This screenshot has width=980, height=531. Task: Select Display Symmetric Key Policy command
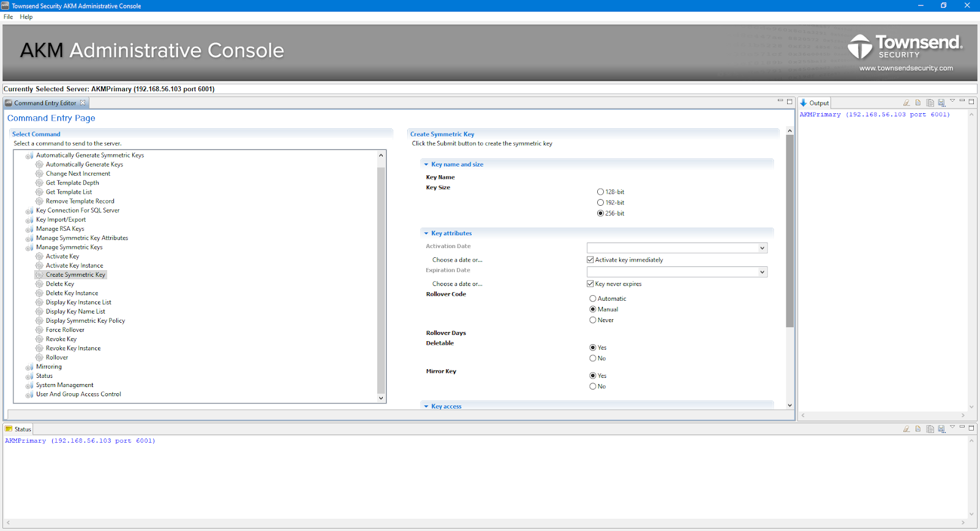[x=85, y=321]
